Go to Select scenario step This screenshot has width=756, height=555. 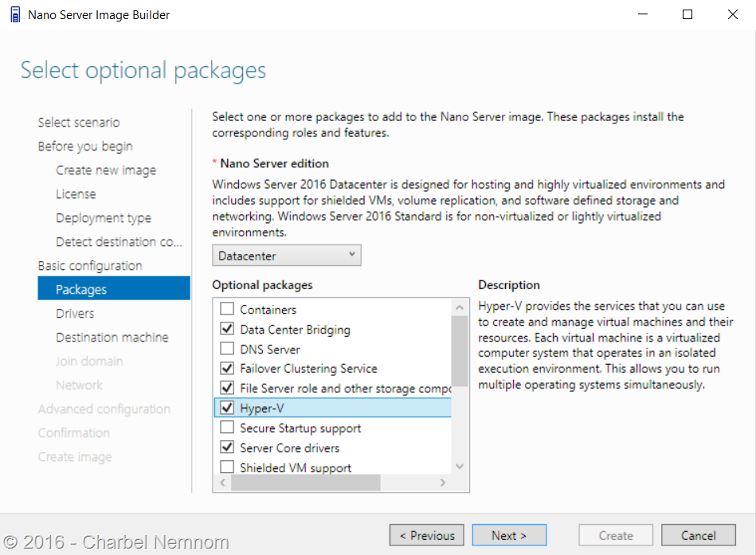[x=79, y=123]
